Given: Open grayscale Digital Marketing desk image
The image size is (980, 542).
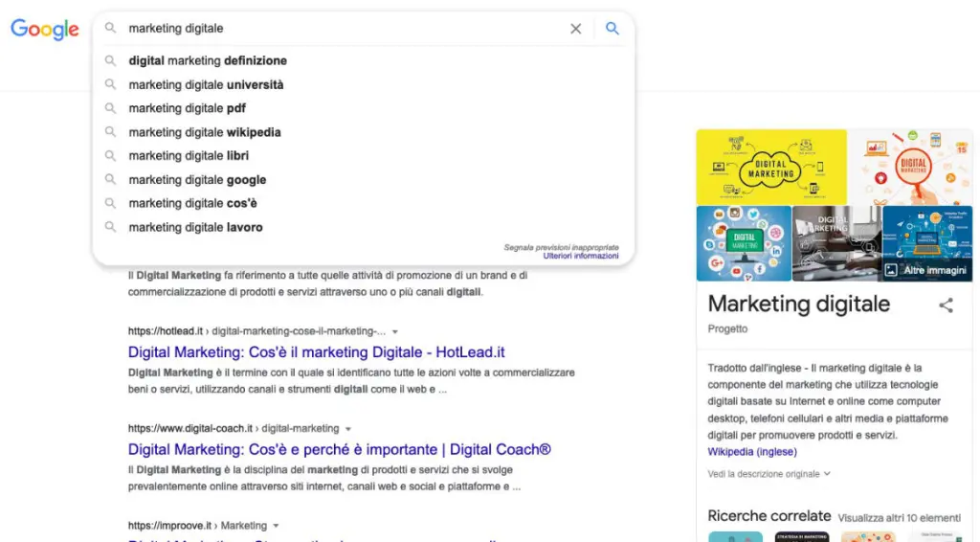Looking at the screenshot, I should coord(836,244).
